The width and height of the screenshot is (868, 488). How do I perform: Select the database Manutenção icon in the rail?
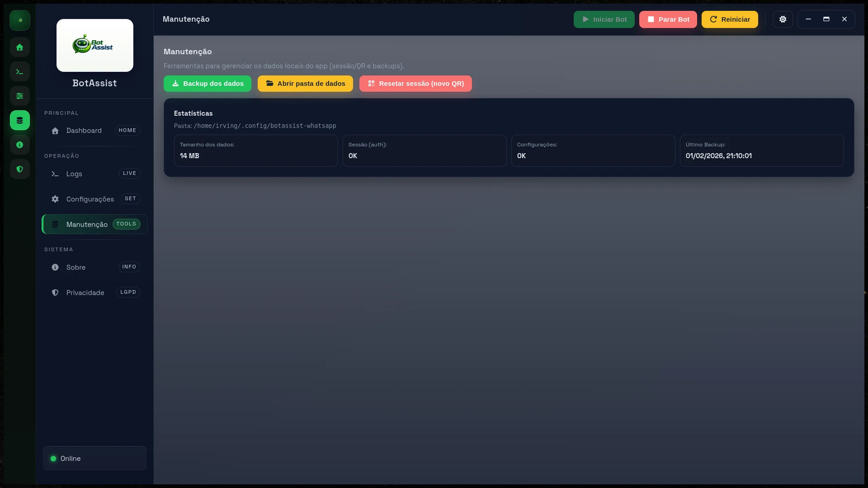pyautogui.click(x=19, y=120)
